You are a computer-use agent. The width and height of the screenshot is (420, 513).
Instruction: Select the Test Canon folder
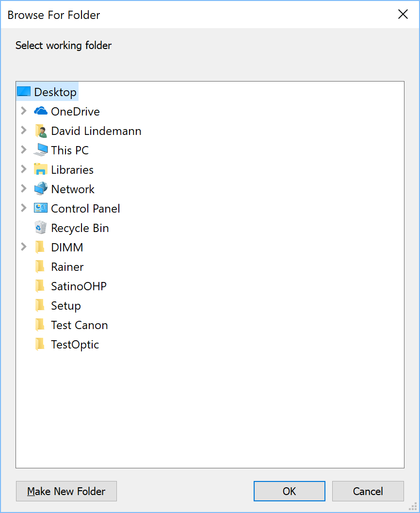point(80,325)
